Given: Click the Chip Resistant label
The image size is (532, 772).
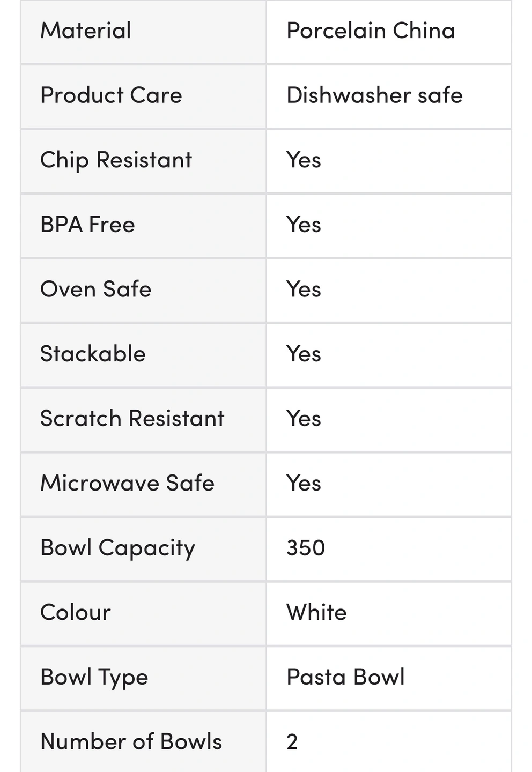Looking at the screenshot, I should (x=116, y=160).
